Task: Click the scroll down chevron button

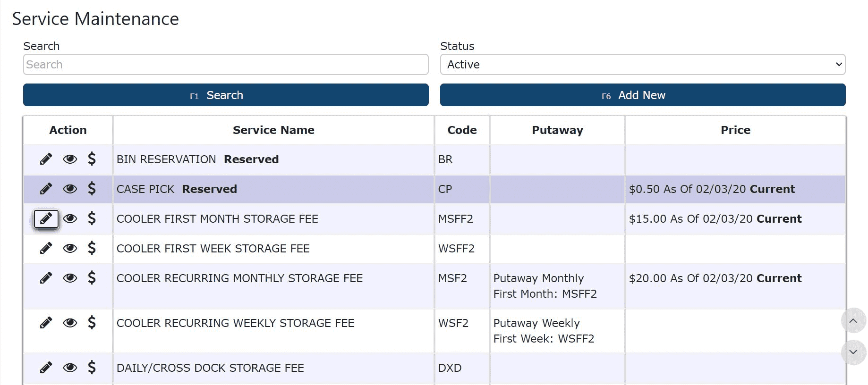Action: [x=853, y=352]
